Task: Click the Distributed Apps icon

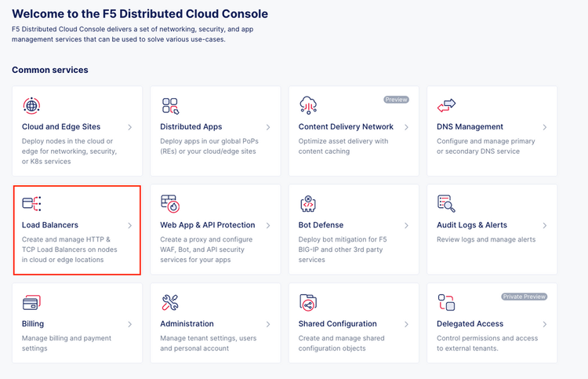Action: coord(170,106)
